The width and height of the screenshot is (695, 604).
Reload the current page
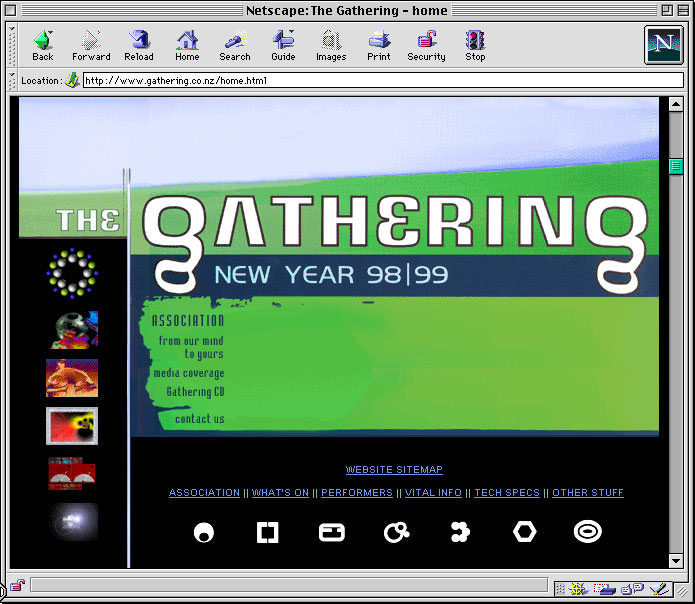point(139,45)
